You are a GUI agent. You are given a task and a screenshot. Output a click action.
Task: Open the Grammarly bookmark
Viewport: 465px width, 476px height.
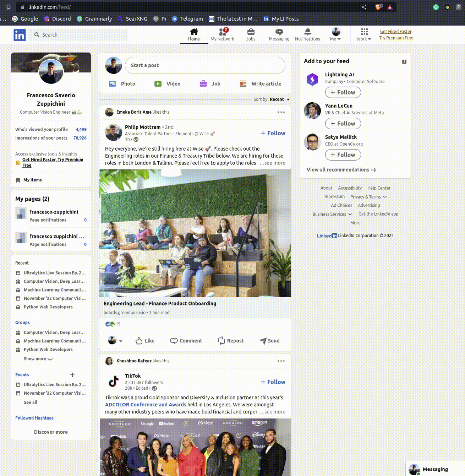[94, 19]
